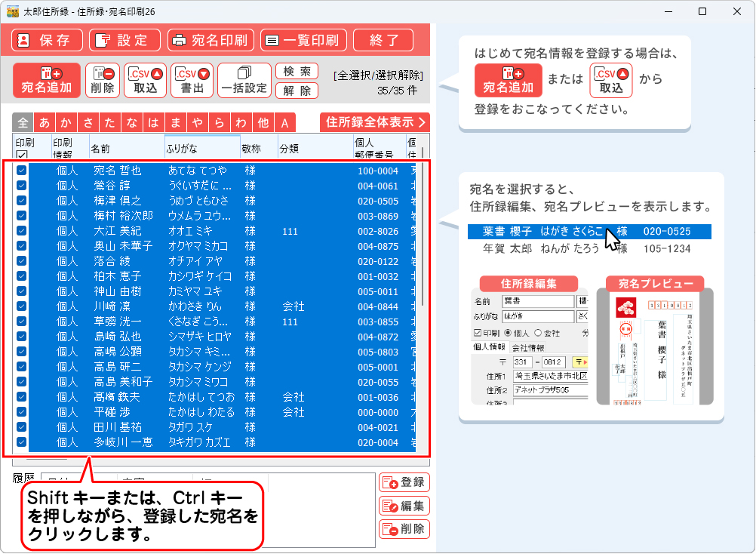Add a new recipient with 宛名追加
This screenshot has width=756, height=554.
pyautogui.click(x=46, y=80)
